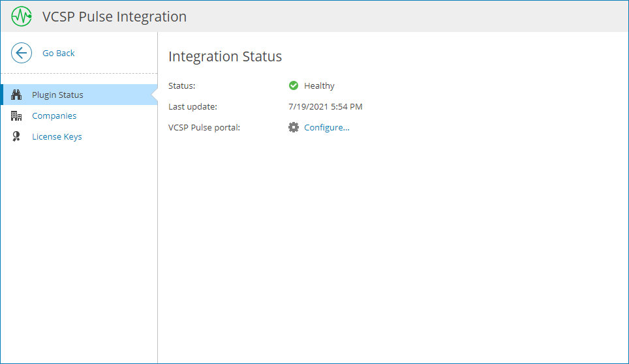Click the key icon beside License Keys

click(x=17, y=136)
